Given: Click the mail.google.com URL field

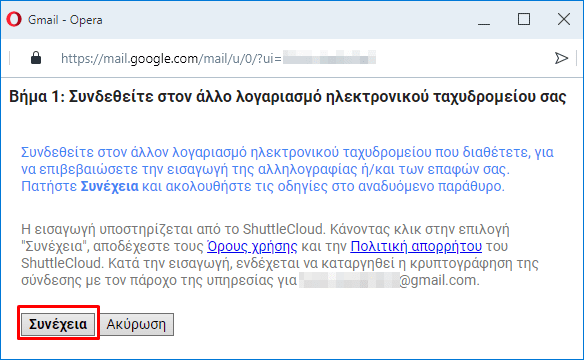Looking at the screenshot, I should pos(218,58).
